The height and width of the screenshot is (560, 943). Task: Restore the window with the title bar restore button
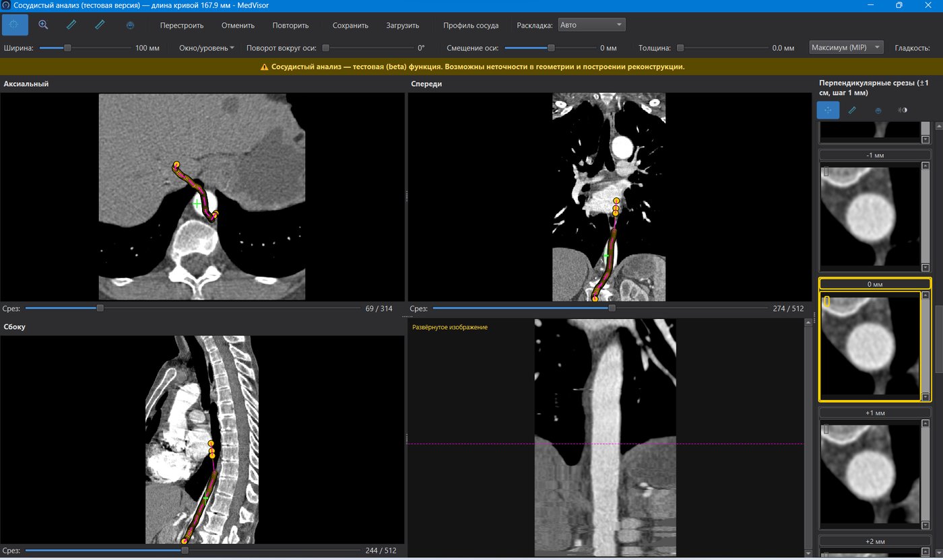pos(899,5)
